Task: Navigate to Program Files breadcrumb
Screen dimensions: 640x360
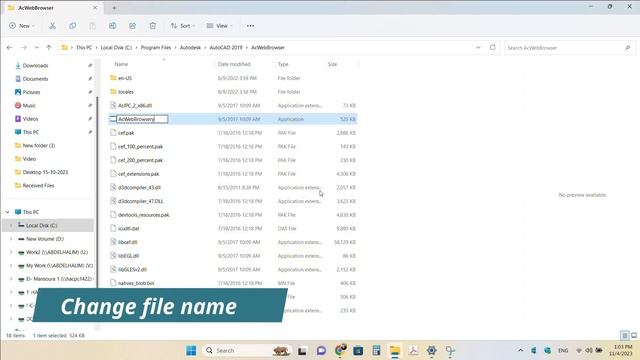Action: point(156,48)
